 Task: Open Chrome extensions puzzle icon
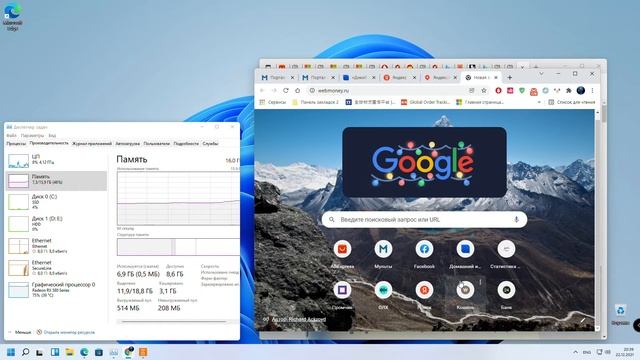(568, 91)
